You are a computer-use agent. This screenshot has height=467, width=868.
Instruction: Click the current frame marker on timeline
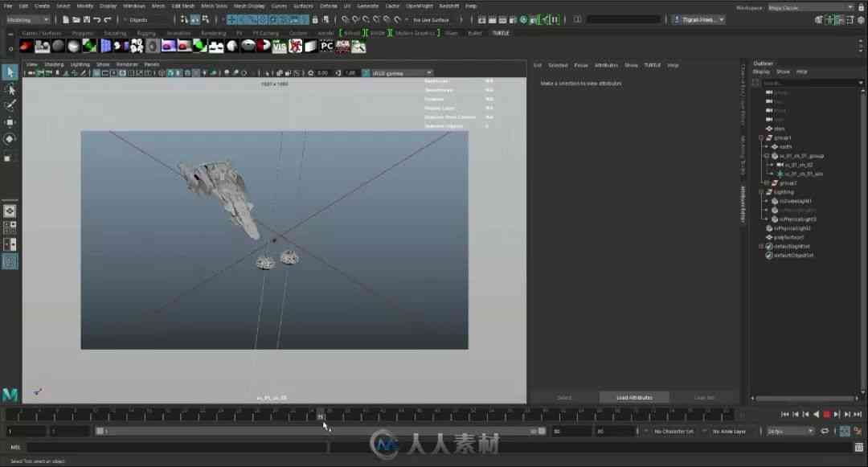point(321,415)
